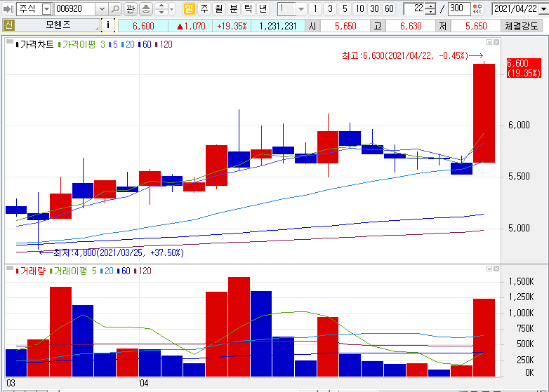The width and height of the screenshot is (549, 392).
Task: Maximize the volume chart panel
Action: pos(489,269)
